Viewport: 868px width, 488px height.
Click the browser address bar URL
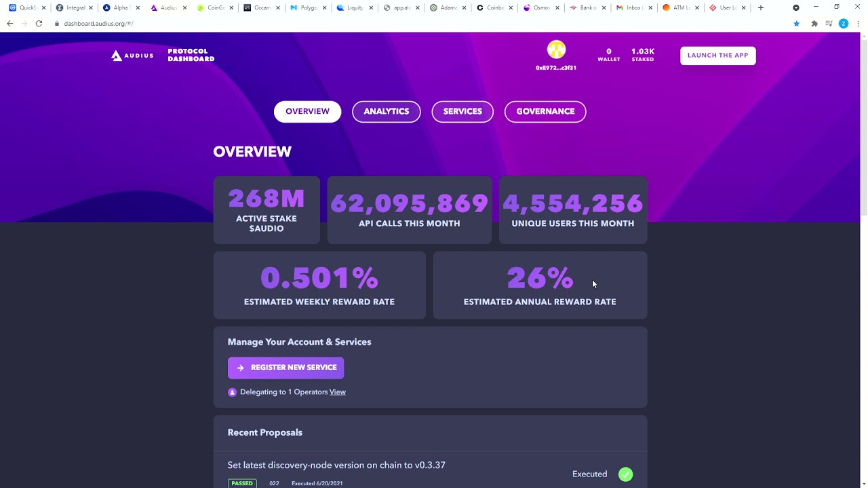tap(98, 23)
